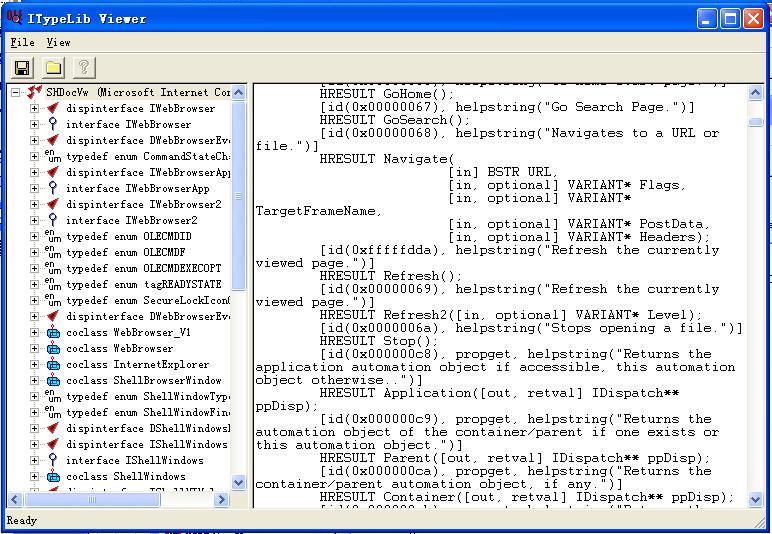Select typedef enum OLECMDID tree item
The width and height of the screenshot is (772, 534).
coord(129,236)
